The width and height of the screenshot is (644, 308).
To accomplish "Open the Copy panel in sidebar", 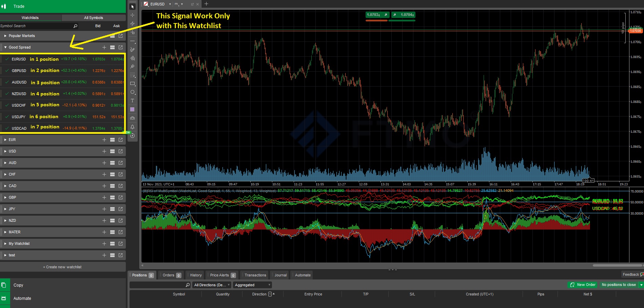I will coord(18,285).
